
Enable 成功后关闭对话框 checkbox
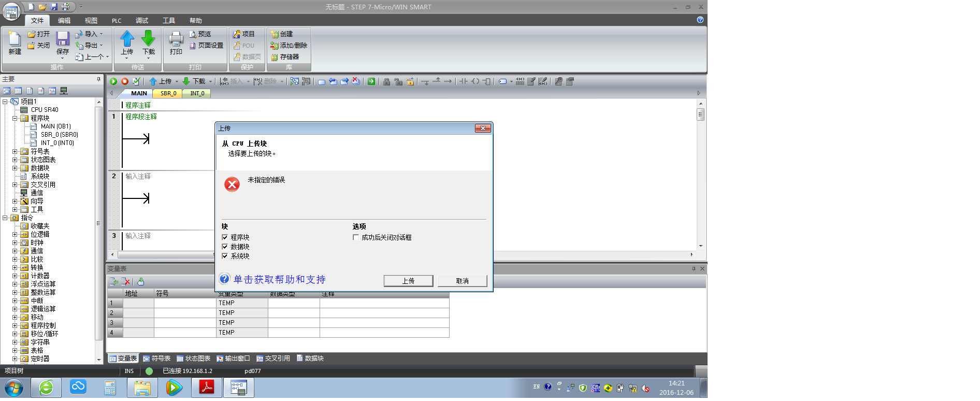coord(356,237)
